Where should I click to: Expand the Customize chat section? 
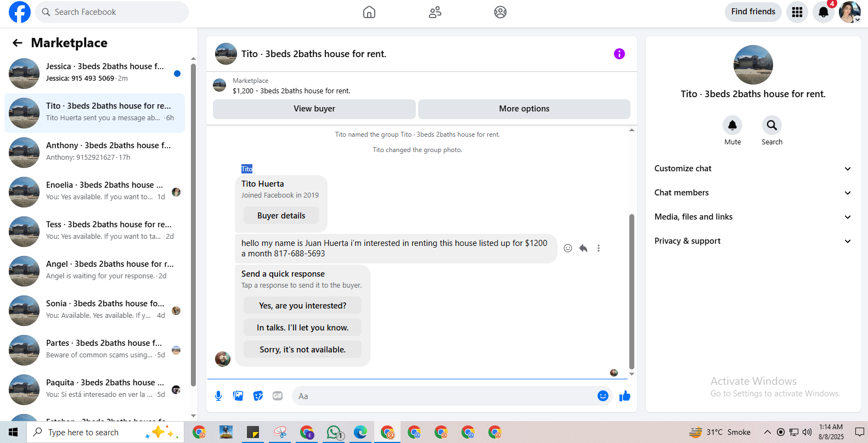point(753,169)
